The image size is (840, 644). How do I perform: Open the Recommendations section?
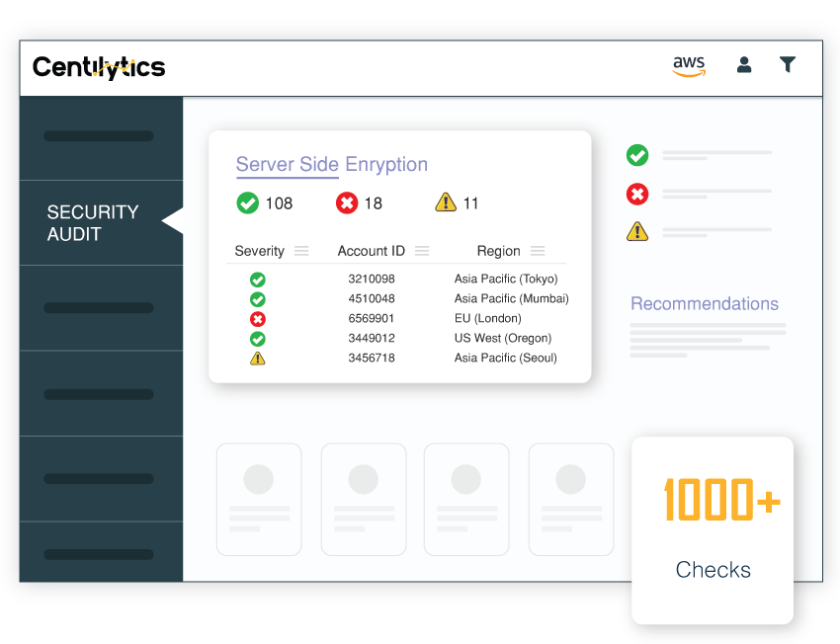(x=704, y=304)
